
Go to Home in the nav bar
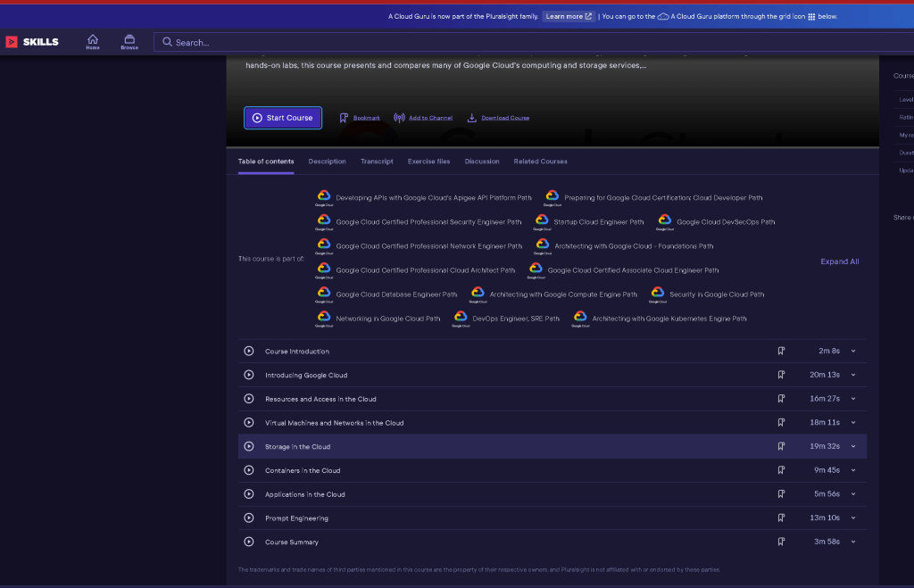(x=93, y=42)
